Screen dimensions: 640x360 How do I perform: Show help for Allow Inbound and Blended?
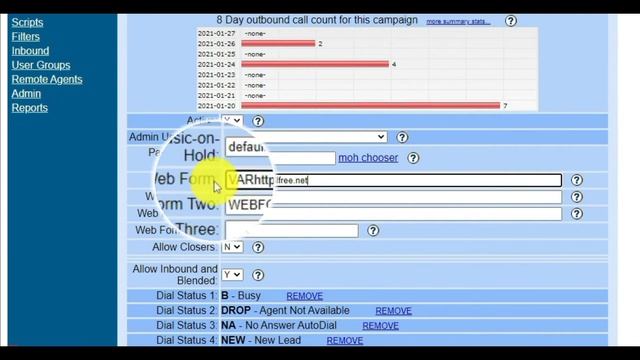[x=258, y=275]
